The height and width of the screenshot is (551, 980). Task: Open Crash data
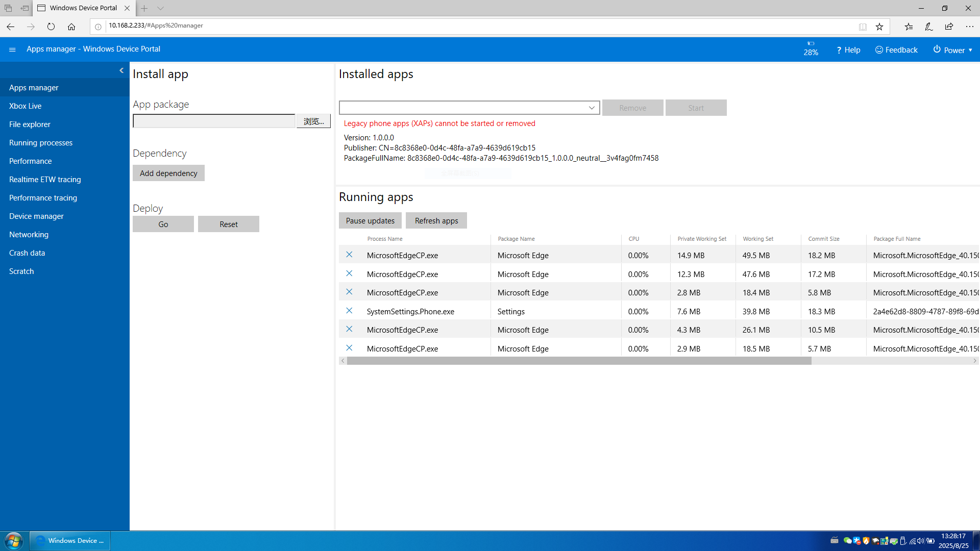(65, 253)
